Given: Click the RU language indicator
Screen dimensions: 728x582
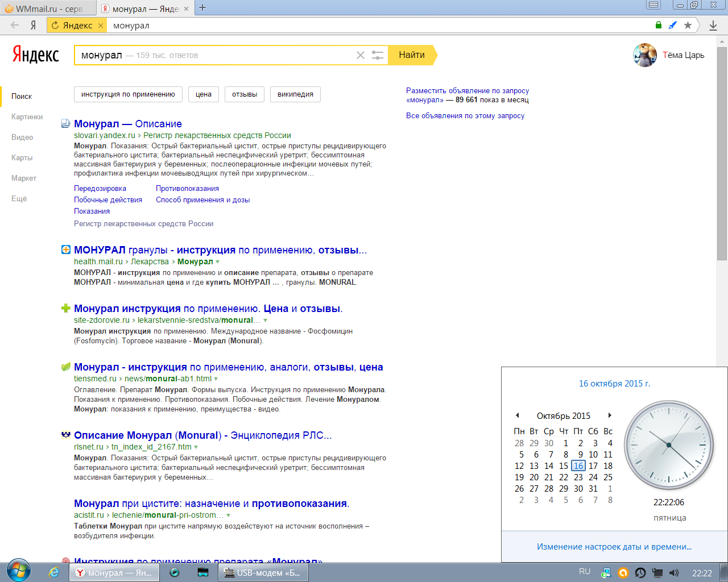Looking at the screenshot, I should [585, 572].
